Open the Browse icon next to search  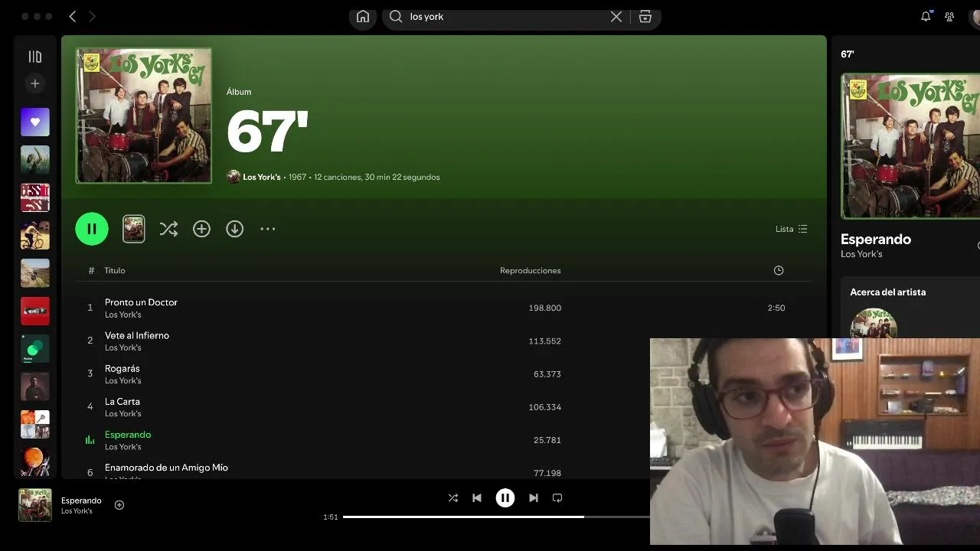point(645,16)
